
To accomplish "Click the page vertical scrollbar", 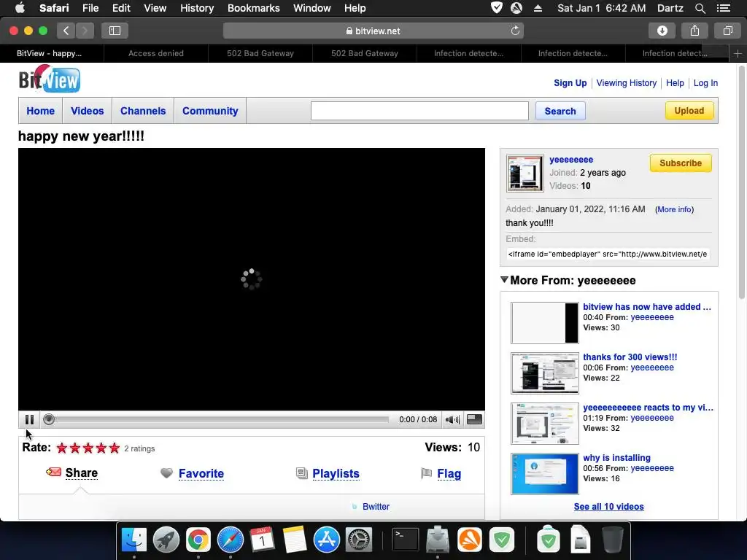I will pyautogui.click(x=741, y=183).
